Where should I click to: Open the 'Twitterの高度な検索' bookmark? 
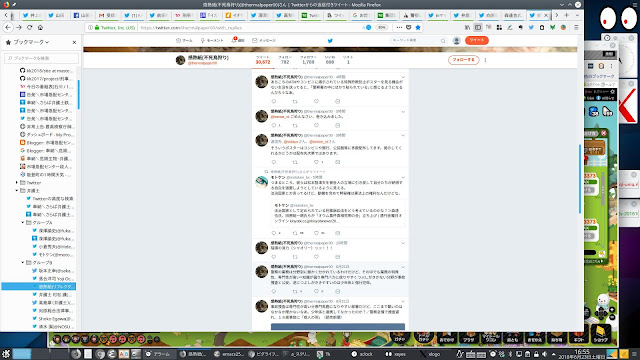coord(49,199)
